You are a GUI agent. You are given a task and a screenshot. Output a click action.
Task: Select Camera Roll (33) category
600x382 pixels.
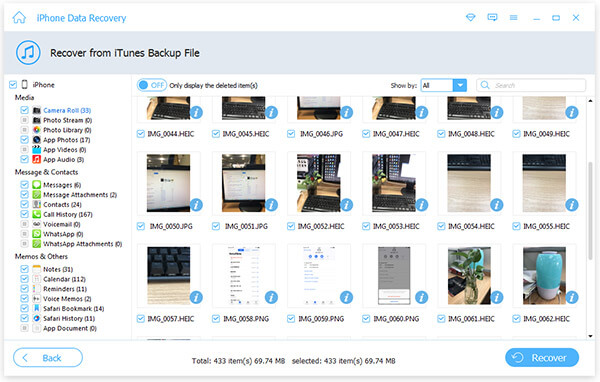pos(67,110)
